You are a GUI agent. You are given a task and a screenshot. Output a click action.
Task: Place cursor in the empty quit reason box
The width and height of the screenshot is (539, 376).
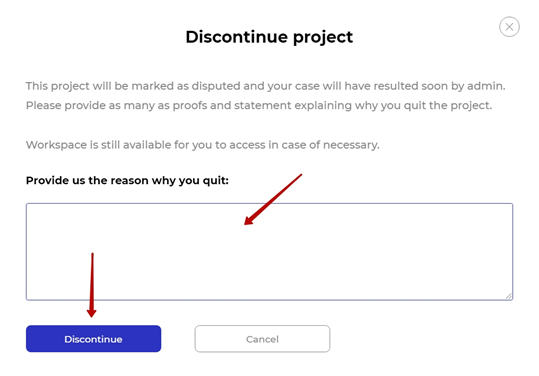(270, 252)
